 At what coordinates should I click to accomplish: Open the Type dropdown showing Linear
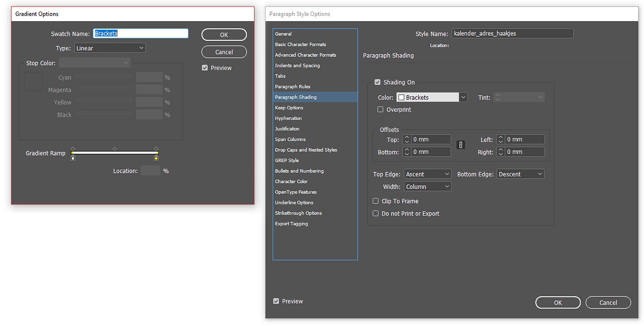coord(110,48)
